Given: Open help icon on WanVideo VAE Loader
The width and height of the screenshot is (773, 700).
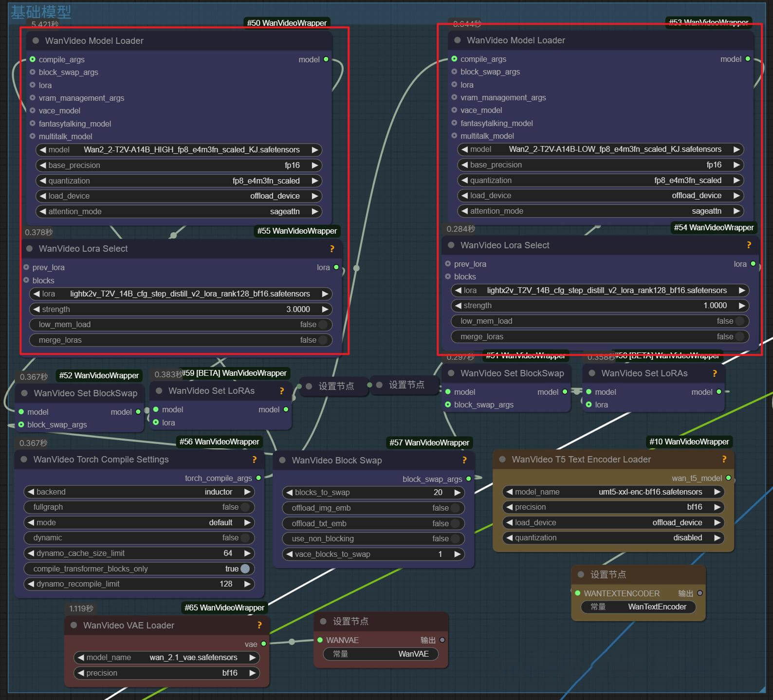Looking at the screenshot, I should pos(259,625).
